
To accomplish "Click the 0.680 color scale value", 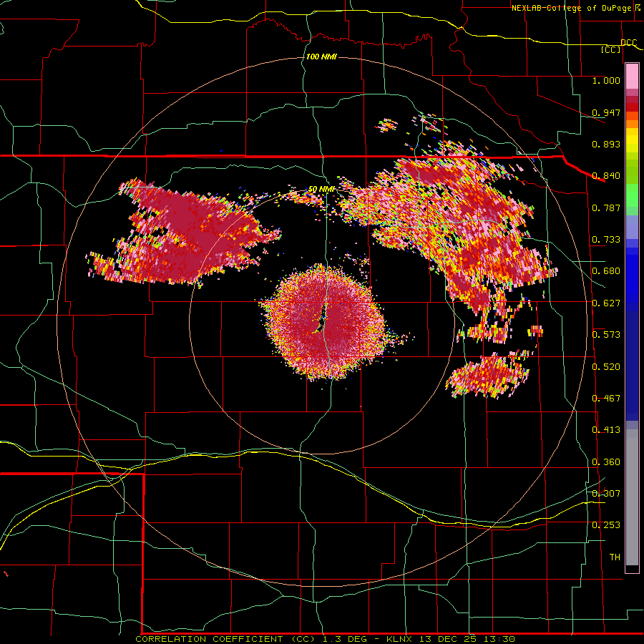I will point(606,271).
